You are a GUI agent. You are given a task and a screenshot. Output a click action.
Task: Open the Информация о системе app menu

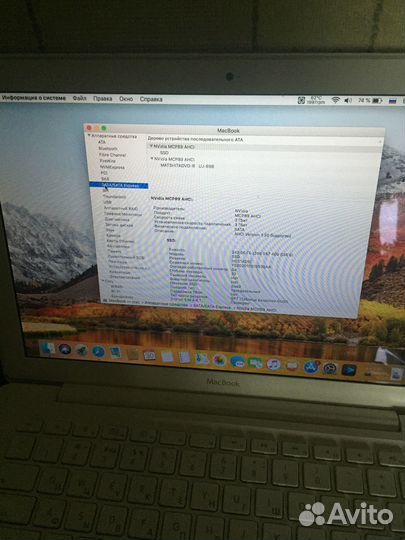click(33, 98)
